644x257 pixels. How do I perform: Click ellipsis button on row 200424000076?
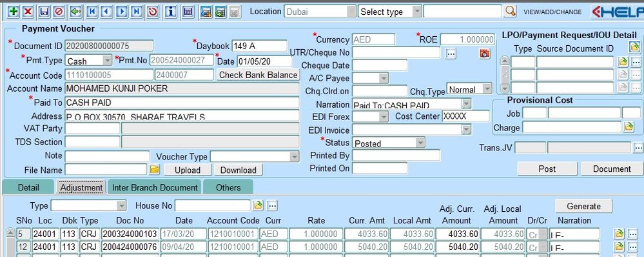coord(632,247)
